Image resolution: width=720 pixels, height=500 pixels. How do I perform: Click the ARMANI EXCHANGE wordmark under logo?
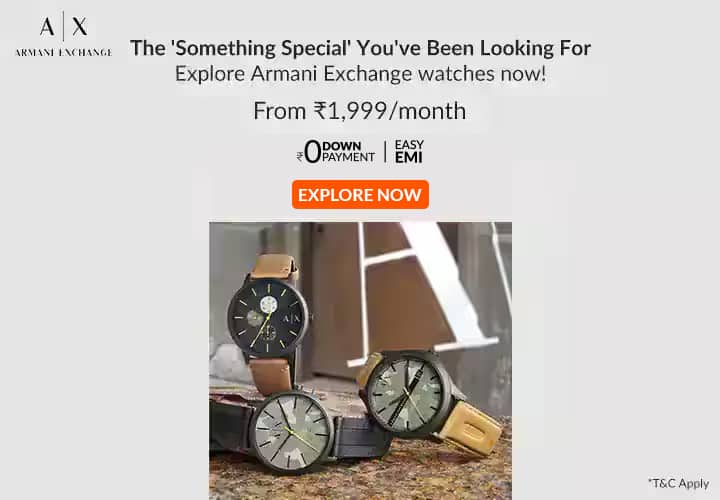point(63,53)
